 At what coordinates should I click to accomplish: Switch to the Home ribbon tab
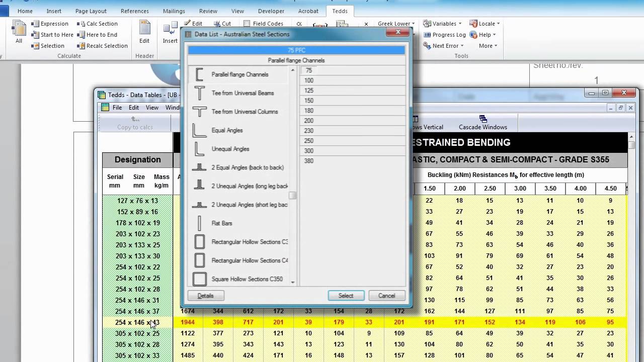click(25, 11)
